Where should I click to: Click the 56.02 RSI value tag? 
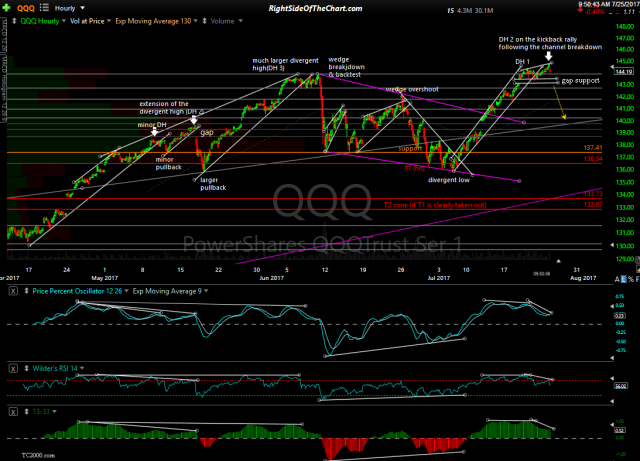coord(621,386)
